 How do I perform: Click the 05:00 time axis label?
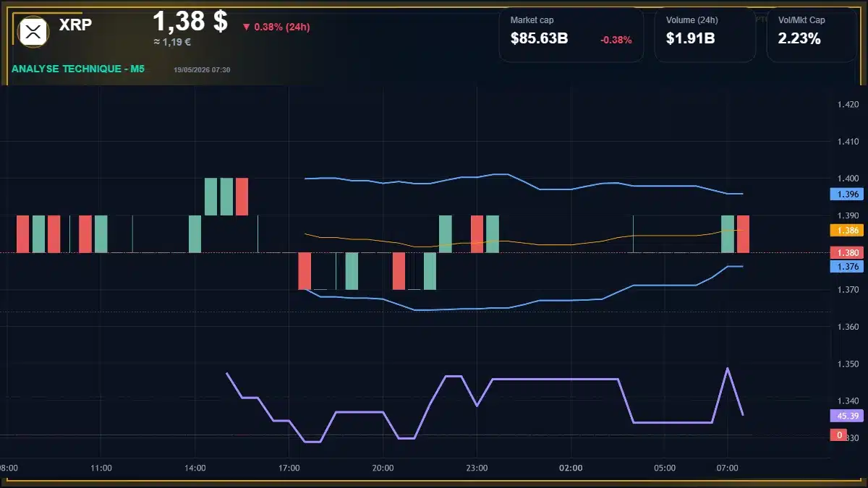[665, 468]
